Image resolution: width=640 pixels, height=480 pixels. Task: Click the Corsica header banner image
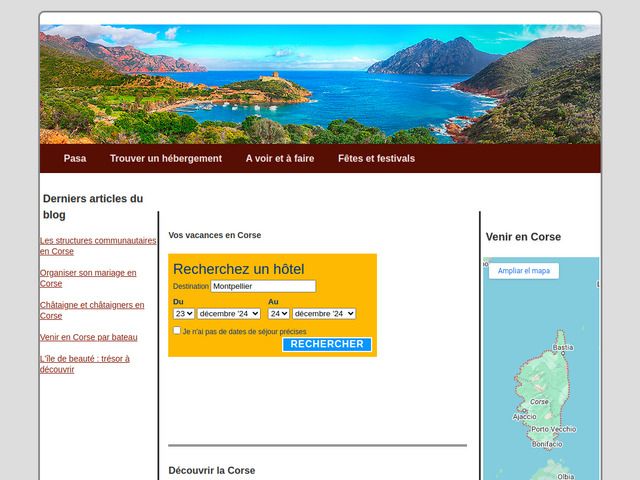(320, 84)
